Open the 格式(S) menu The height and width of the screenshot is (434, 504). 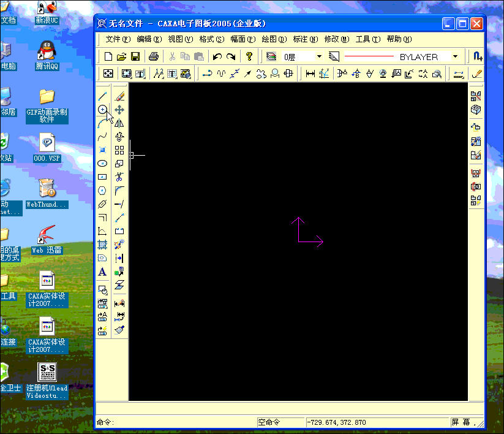pos(212,39)
